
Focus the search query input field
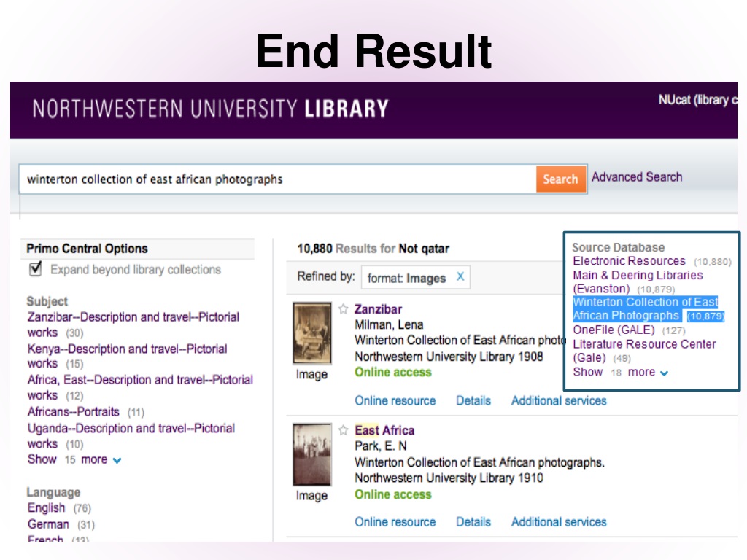277,179
